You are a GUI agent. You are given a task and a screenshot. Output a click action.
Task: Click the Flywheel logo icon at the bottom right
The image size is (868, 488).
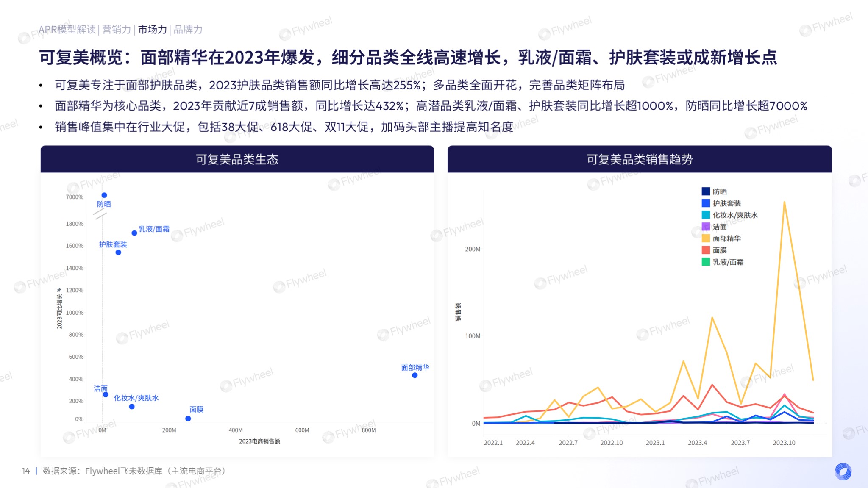click(x=843, y=471)
